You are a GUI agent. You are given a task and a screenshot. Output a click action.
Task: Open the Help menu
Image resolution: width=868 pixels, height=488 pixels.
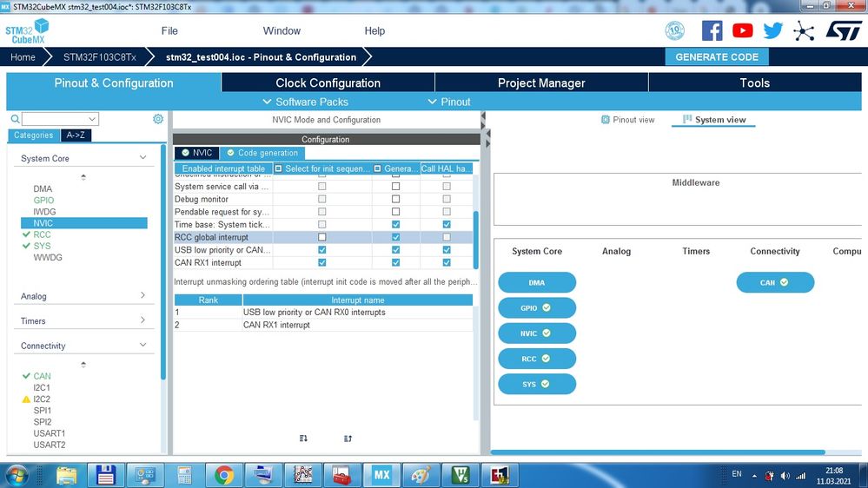click(374, 31)
